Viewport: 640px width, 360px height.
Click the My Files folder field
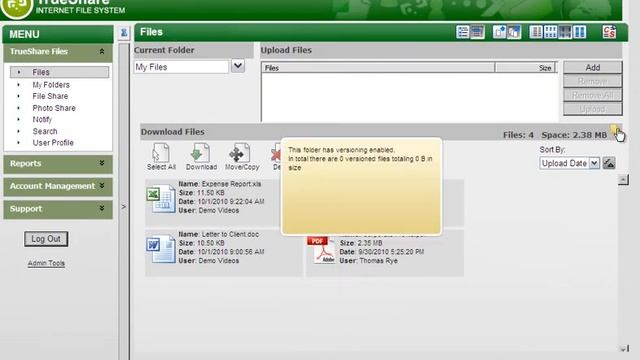pyautogui.click(x=181, y=67)
